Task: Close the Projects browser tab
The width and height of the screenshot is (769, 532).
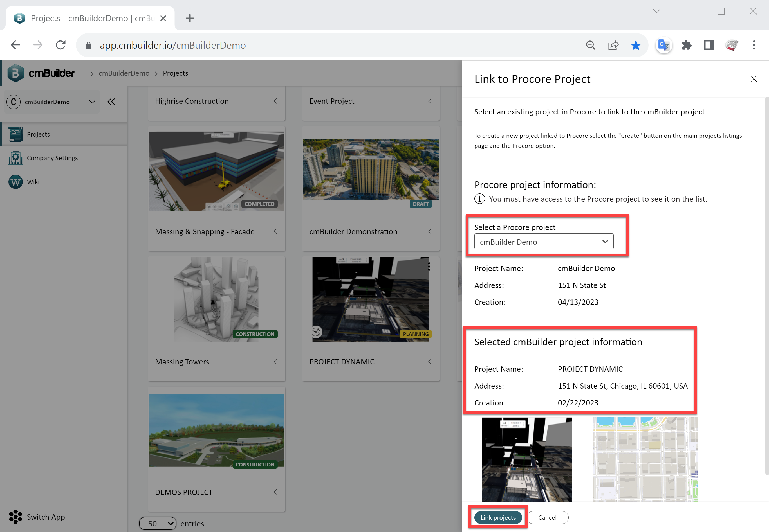Action: 163,18
